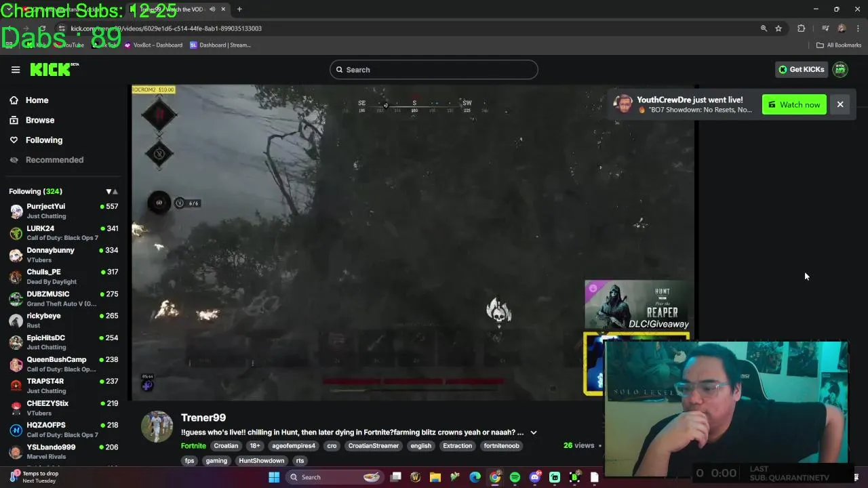Select the ageofempires4 tag
The width and height of the screenshot is (868, 488).
(294, 446)
